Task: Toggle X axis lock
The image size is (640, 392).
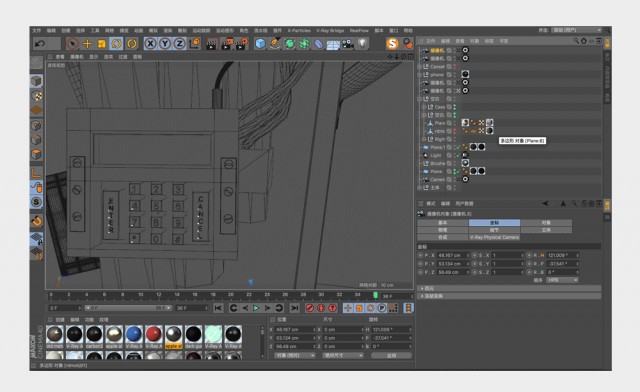Action: (150, 43)
